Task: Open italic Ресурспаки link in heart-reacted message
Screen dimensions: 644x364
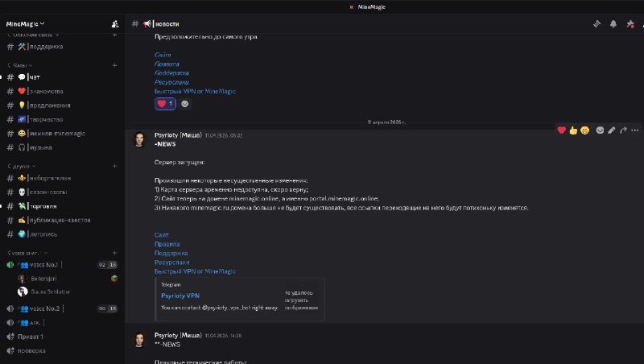Action: pos(171,82)
